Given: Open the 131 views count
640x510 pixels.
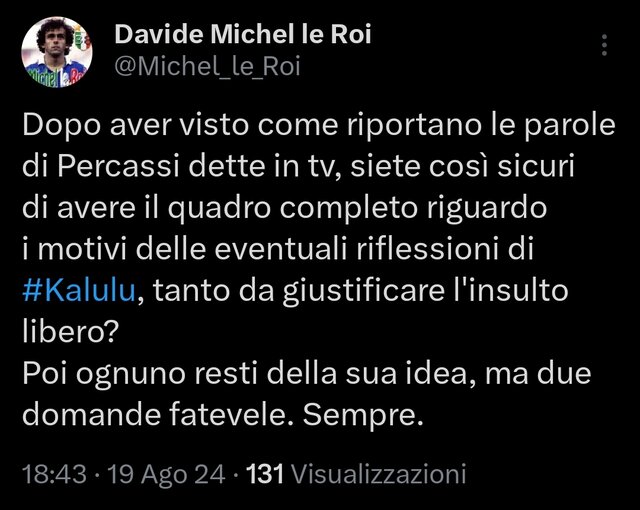Looking at the screenshot, I should [x=264, y=474].
